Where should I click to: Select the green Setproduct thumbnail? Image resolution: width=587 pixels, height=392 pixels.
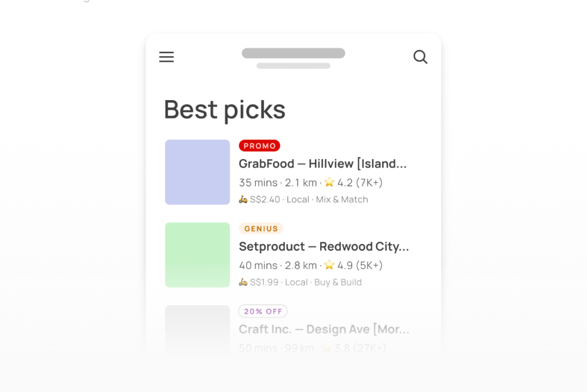(x=197, y=255)
